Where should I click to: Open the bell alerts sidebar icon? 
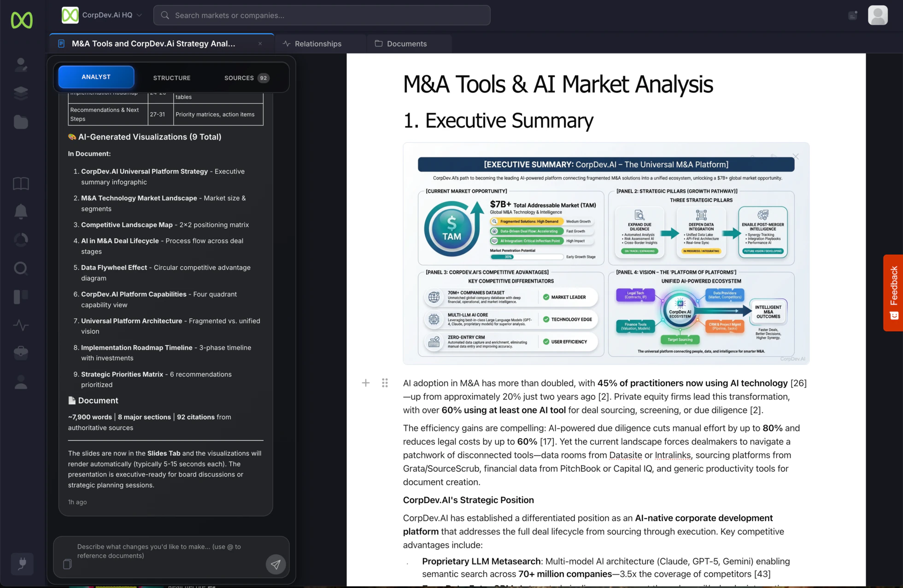point(21,212)
